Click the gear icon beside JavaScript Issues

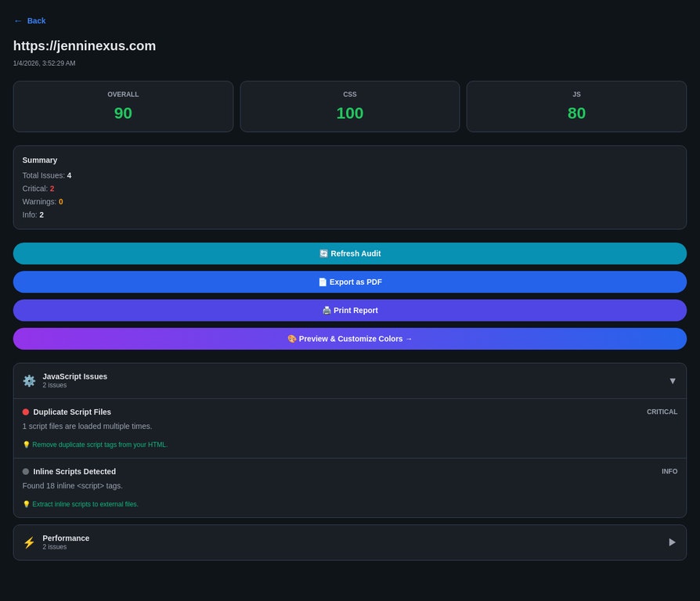(29, 380)
